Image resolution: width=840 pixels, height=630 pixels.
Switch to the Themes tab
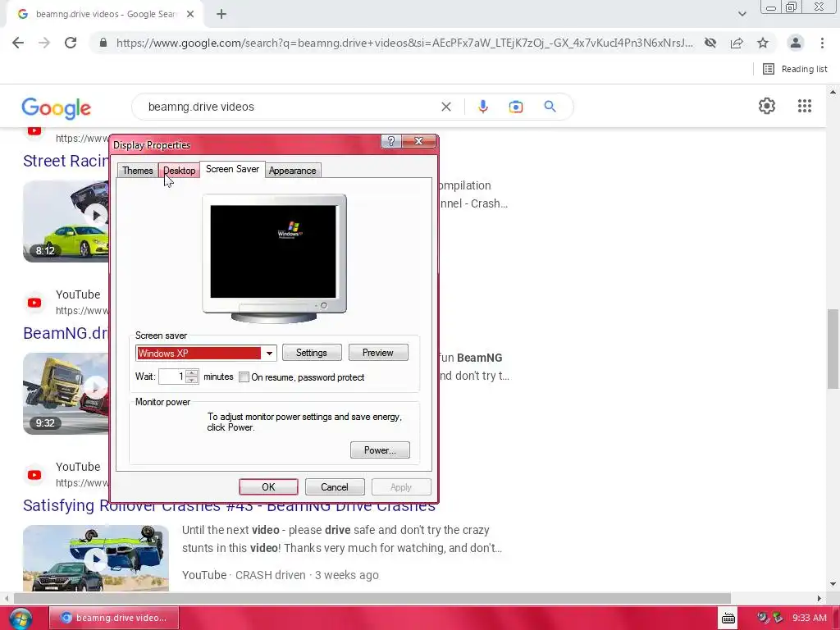137,171
